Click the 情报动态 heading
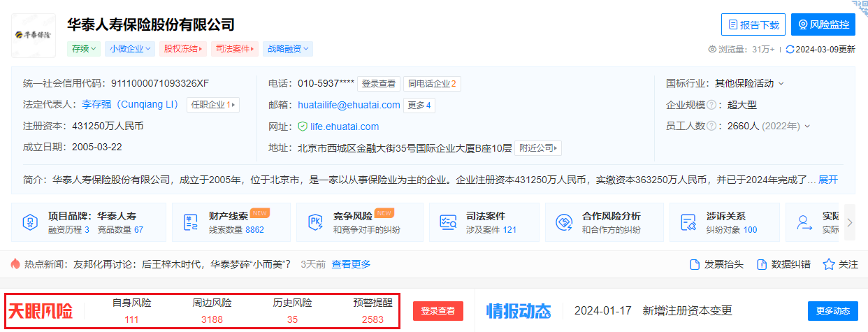The image size is (868, 332). click(x=519, y=311)
